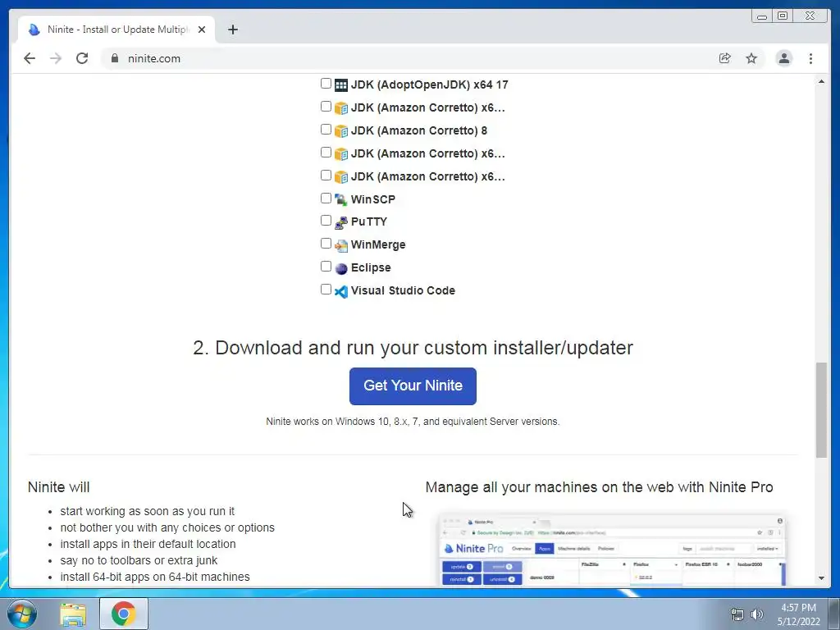Click 'Ninite works on Windows 10' note
840x630 pixels.
point(413,422)
